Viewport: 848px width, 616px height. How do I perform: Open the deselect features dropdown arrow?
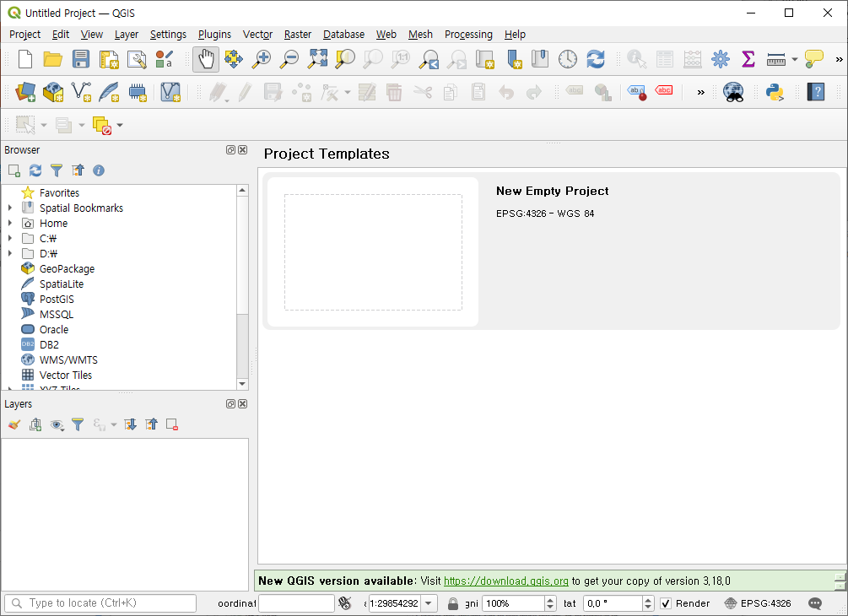click(x=120, y=125)
